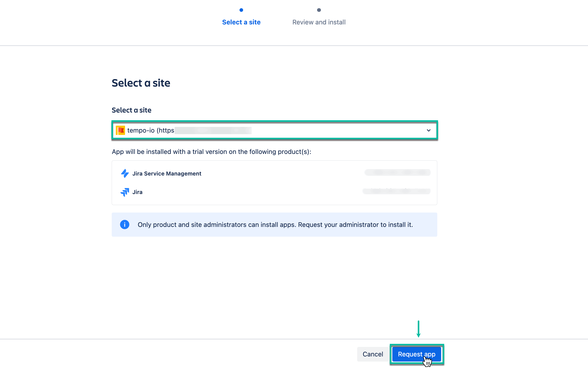The image size is (588, 368).
Task: Click the info icon in the blue banner
Action: pos(125,224)
